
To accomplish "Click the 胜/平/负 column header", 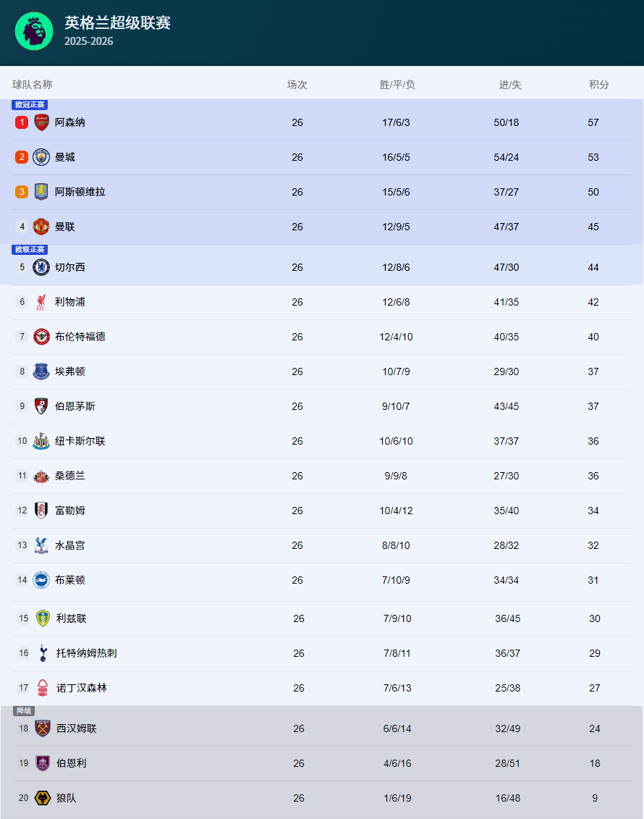I will (x=397, y=85).
